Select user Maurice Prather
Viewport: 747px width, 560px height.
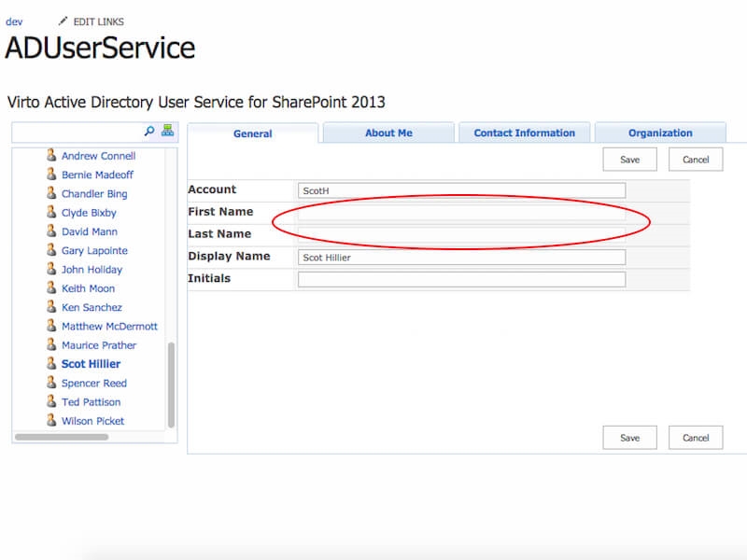point(99,345)
